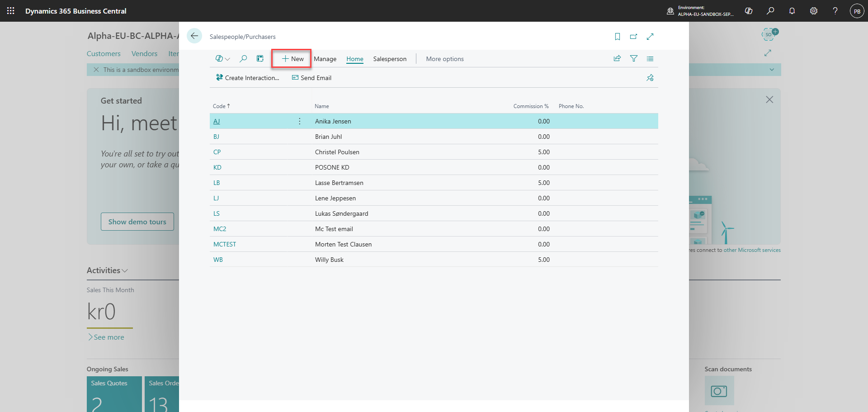Open the MCTEST salesperson record
Screen dimensions: 868x412
[x=225, y=244]
